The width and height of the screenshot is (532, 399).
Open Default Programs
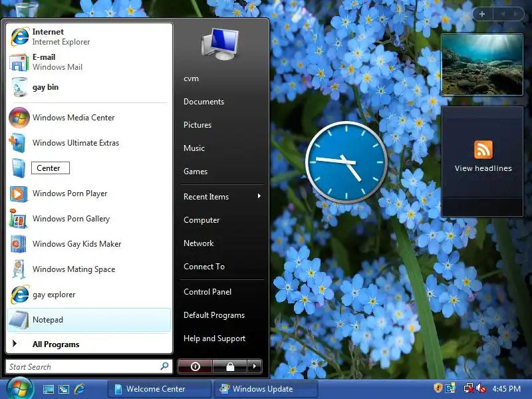click(214, 315)
